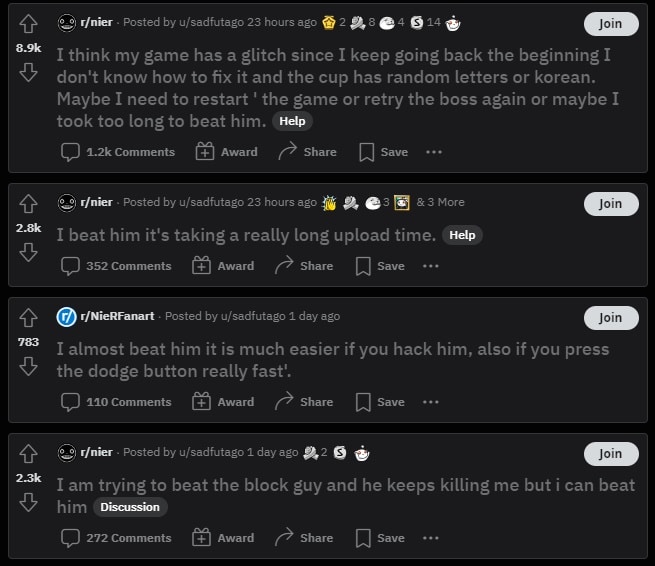Downvote the game glitch post
This screenshot has height=566, width=655.
point(28,72)
